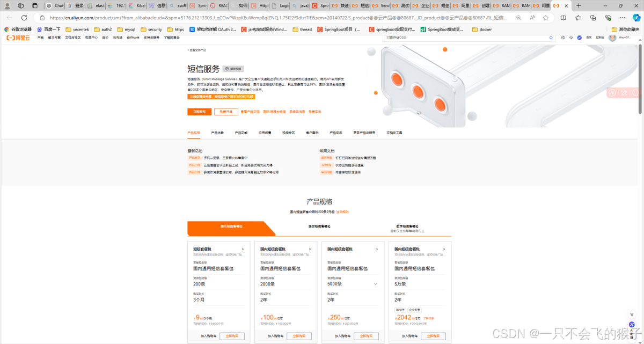Open a new tab with the plus button
The height and width of the screenshot is (344, 644).
[x=579, y=6]
